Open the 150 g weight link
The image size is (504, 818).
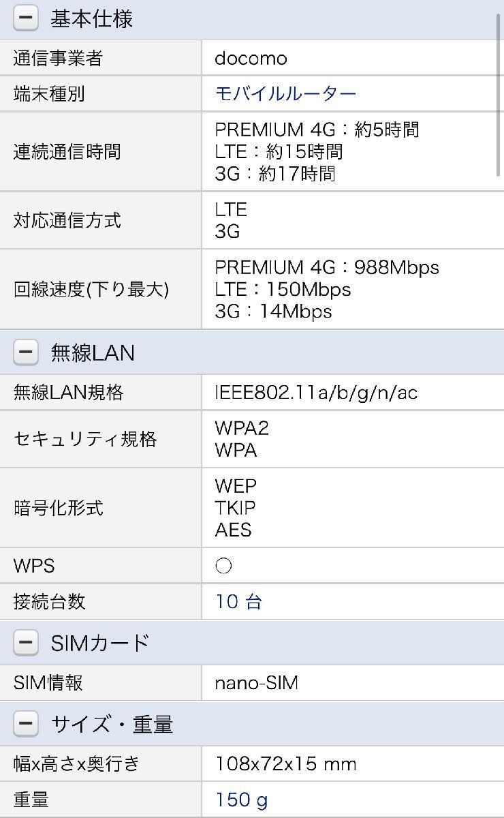pyautogui.click(x=242, y=799)
